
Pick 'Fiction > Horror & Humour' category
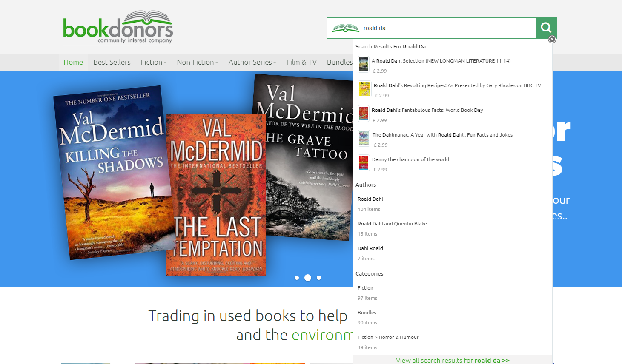[388, 337]
